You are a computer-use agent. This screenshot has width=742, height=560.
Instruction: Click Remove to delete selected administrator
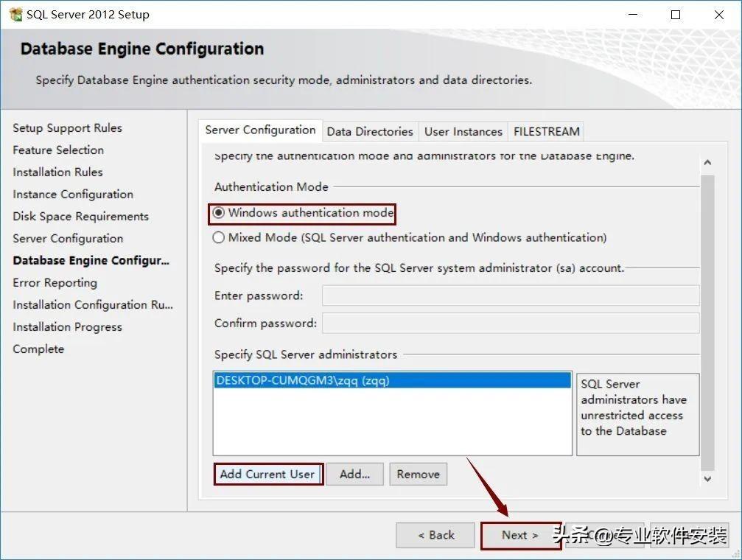[x=418, y=474]
